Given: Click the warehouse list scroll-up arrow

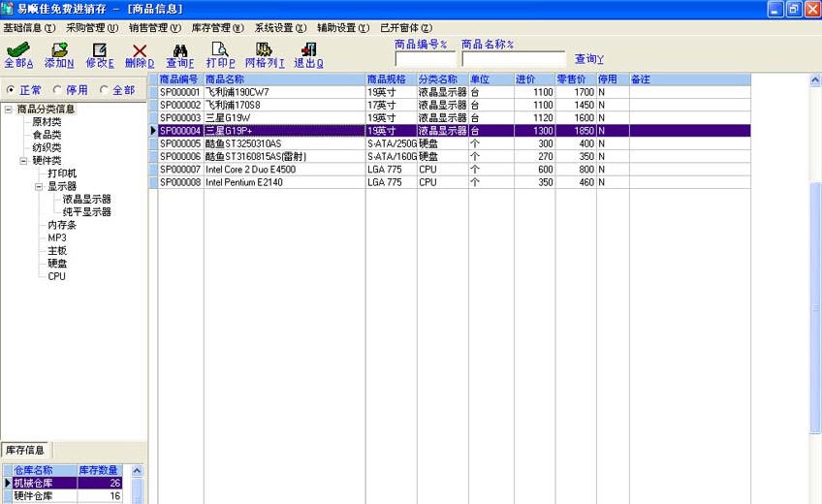Looking at the screenshot, I should click(137, 470).
